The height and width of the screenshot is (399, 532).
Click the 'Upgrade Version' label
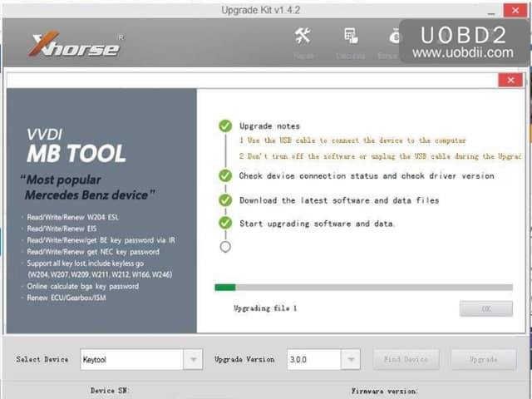click(x=244, y=359)
